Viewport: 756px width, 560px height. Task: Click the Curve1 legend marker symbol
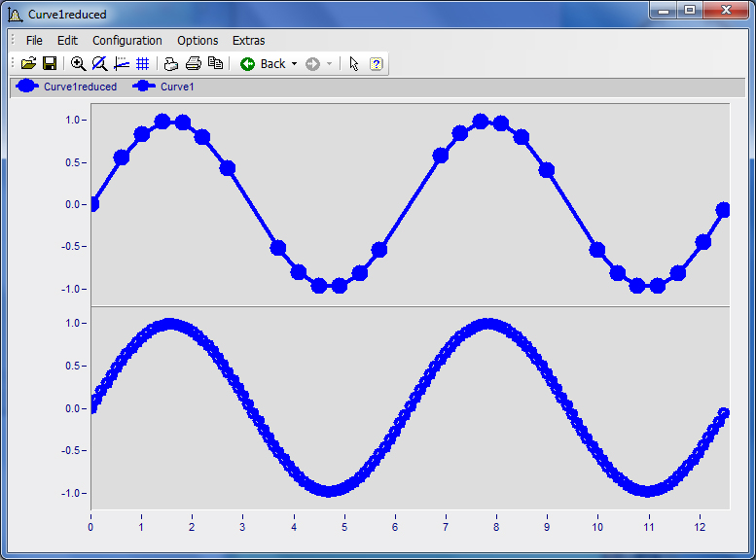pos(144,87)
